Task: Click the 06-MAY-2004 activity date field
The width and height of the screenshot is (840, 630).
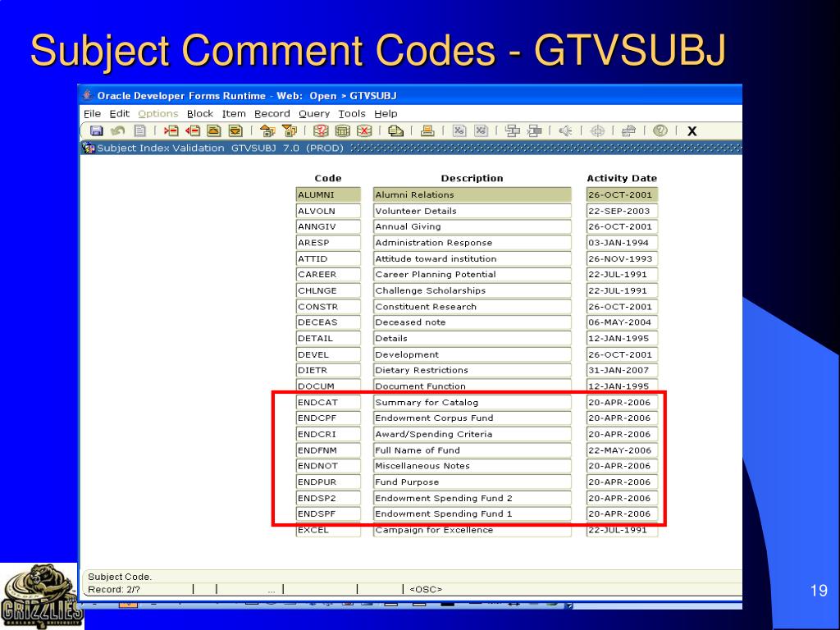Action: 622,322
